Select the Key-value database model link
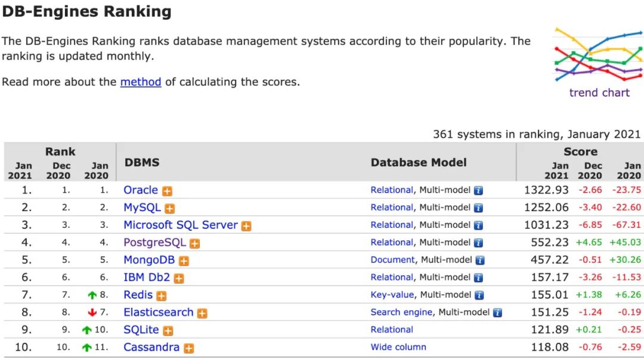This screenshot has width=644, height=359. point(392,295)
